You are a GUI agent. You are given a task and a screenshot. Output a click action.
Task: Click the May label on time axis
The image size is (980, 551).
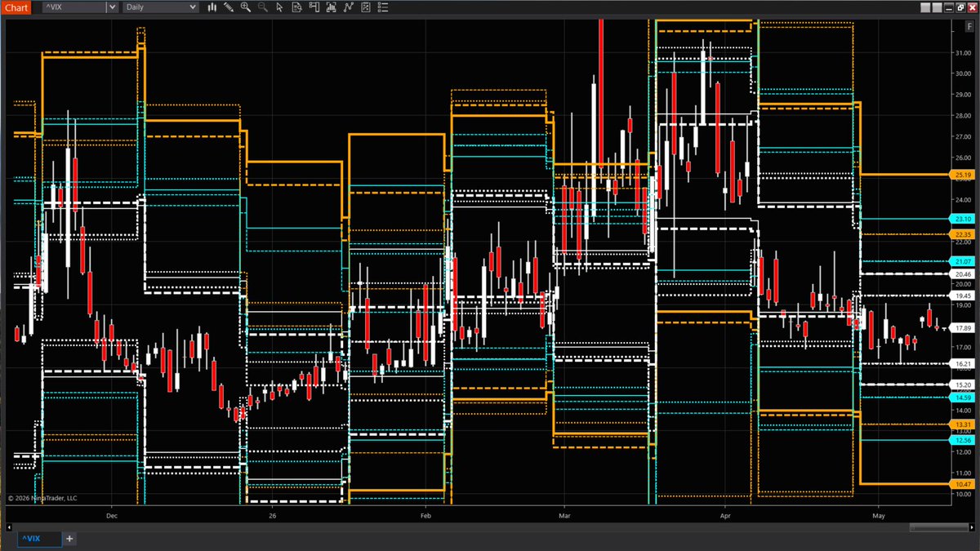tap(880, 516)
